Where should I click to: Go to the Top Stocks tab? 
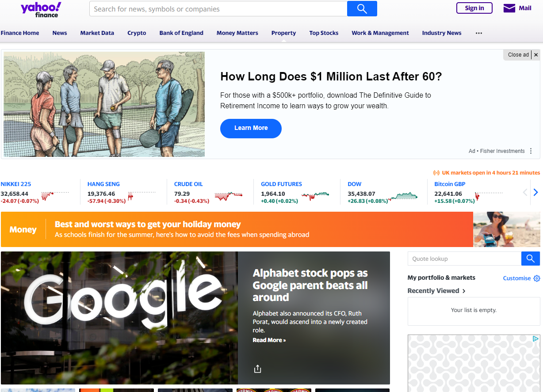click(324, 33)
